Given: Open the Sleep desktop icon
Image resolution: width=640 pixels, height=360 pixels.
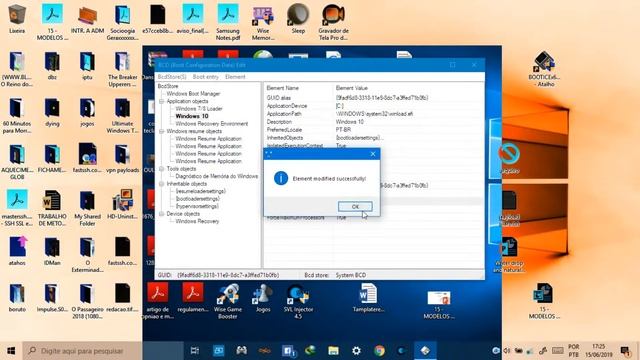Looking at the screenshot, I should [x=298, y=19].
